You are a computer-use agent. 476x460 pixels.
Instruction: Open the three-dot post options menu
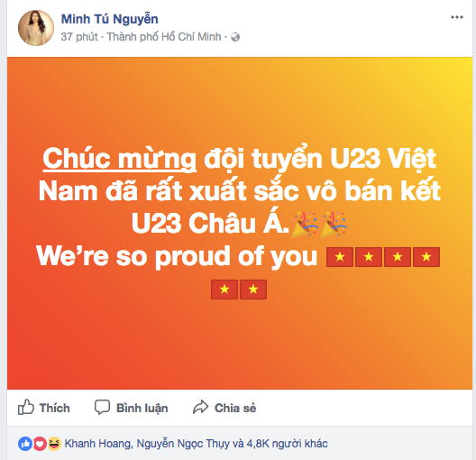456,17
